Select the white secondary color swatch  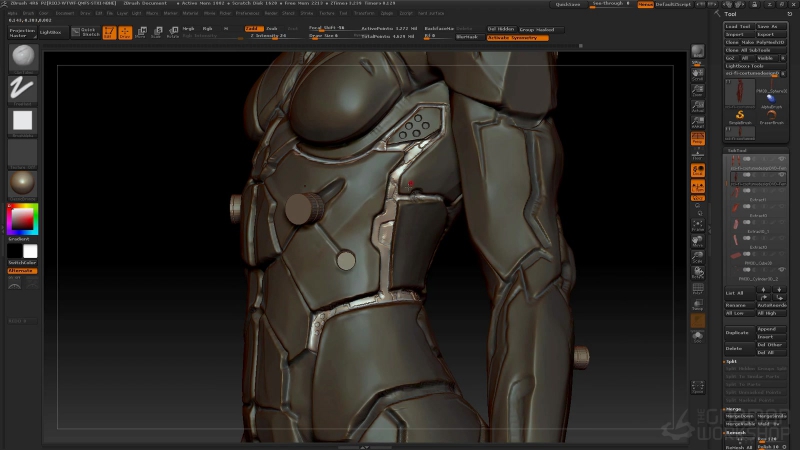30,251
